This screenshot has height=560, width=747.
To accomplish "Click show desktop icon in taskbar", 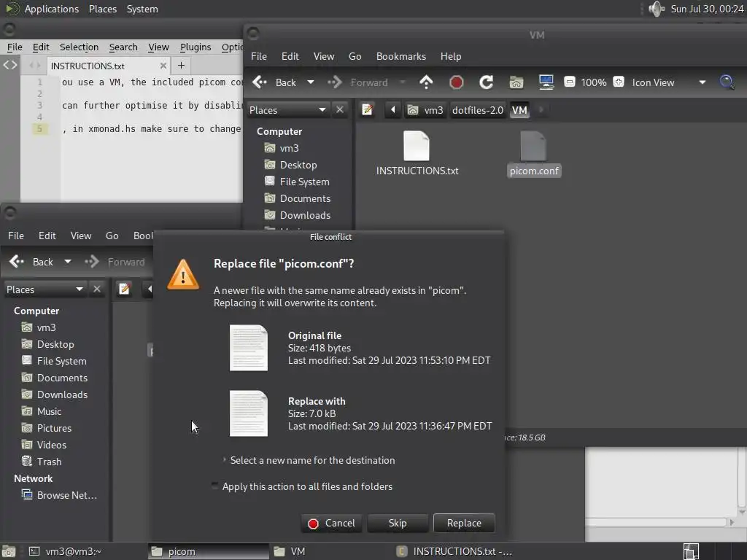I will pyautogui.click(x=9, y=551).
